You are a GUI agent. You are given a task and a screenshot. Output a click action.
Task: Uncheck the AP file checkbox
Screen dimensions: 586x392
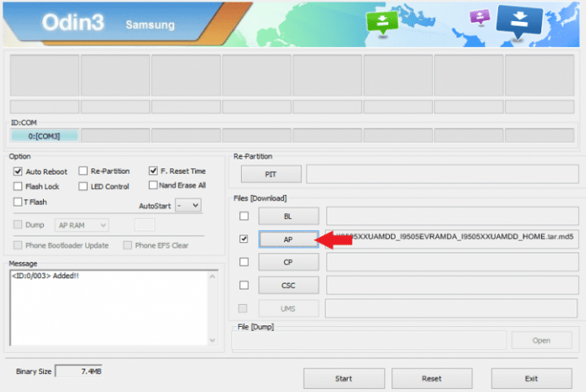(243, 238)
